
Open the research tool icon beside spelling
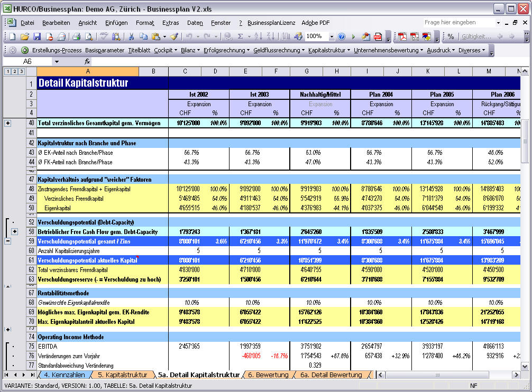click(x=116, y=36)
